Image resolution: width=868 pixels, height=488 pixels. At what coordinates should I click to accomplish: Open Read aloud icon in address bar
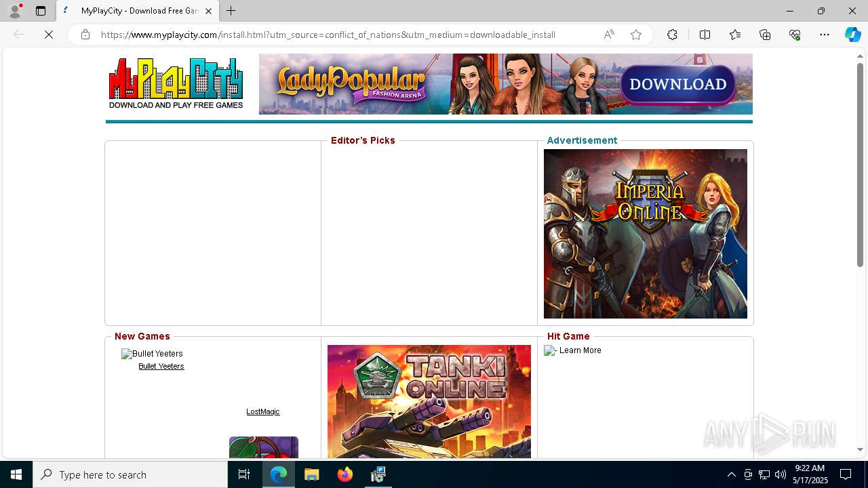pyautogui.click(x=609, y=35)
